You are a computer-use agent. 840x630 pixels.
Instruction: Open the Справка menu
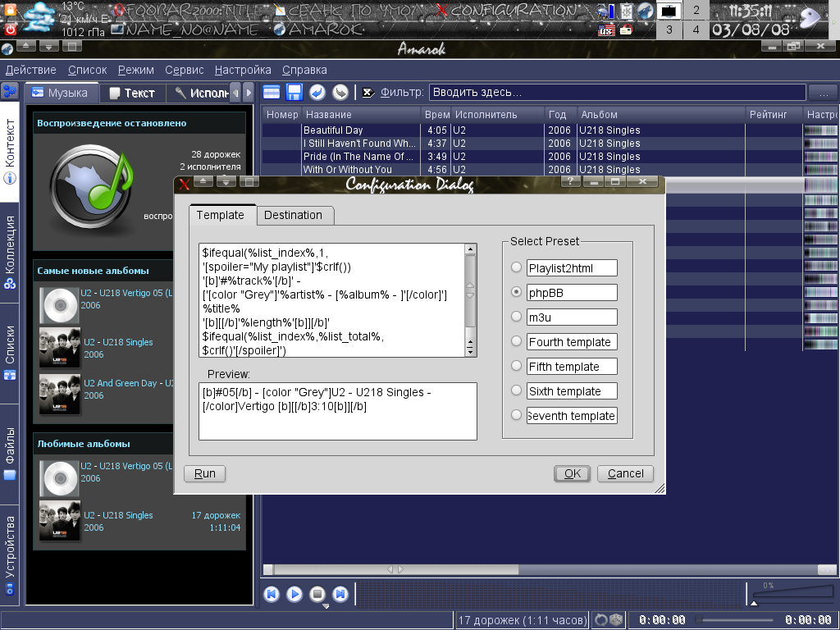304,71
